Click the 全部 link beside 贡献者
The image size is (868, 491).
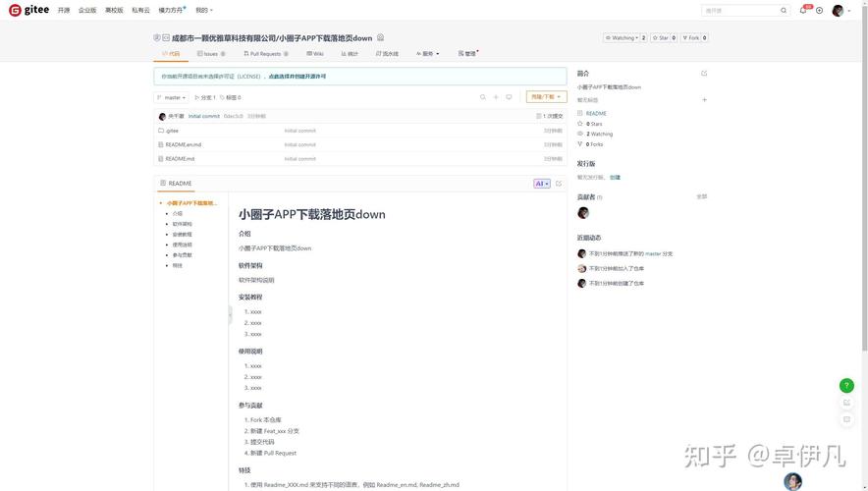[702, 196]
